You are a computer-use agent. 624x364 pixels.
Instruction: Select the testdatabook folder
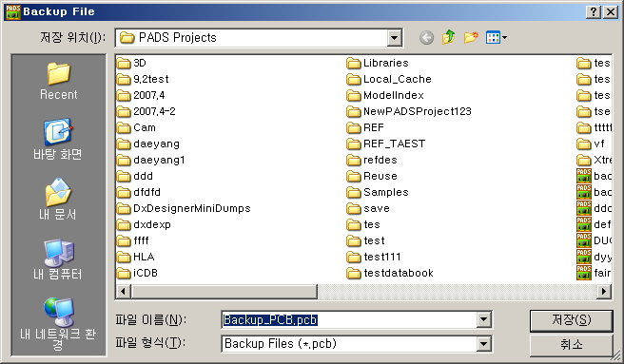[390, 273]
